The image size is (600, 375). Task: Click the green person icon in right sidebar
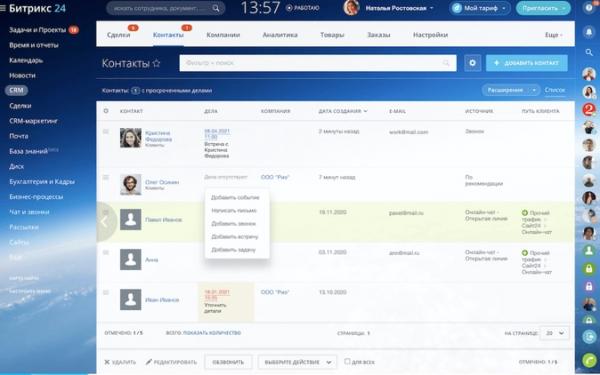click(589, 251)
